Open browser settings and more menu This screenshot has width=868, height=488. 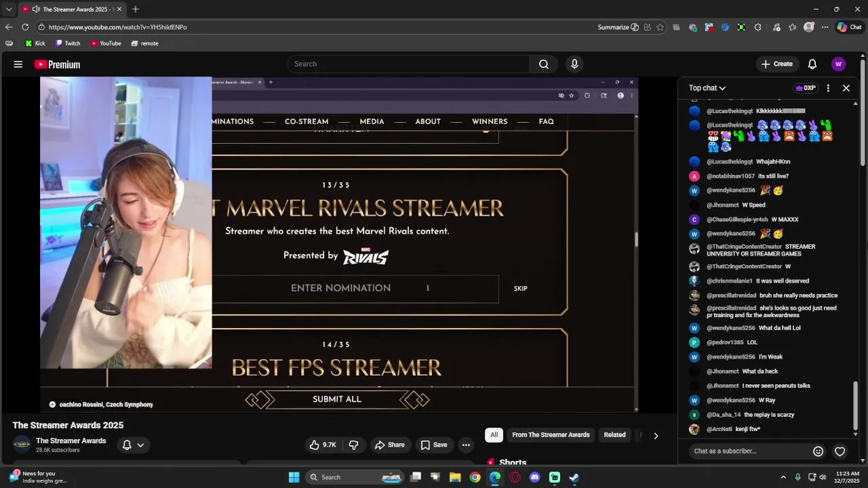point(825,27)
